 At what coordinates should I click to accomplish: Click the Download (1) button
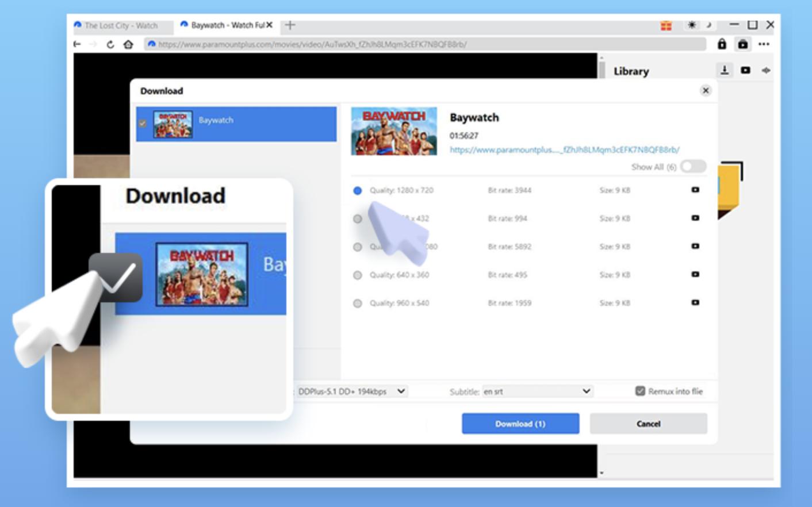(x=520, y=424)
